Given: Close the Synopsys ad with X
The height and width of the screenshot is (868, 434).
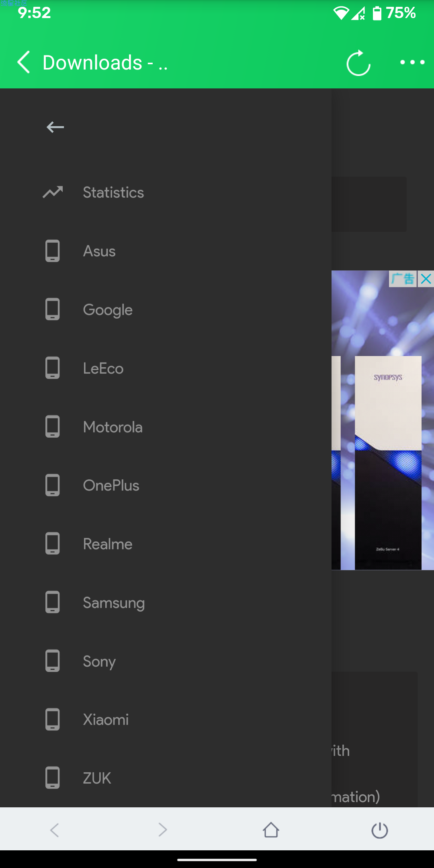Looking at the screenshot, I should [426, 278].
